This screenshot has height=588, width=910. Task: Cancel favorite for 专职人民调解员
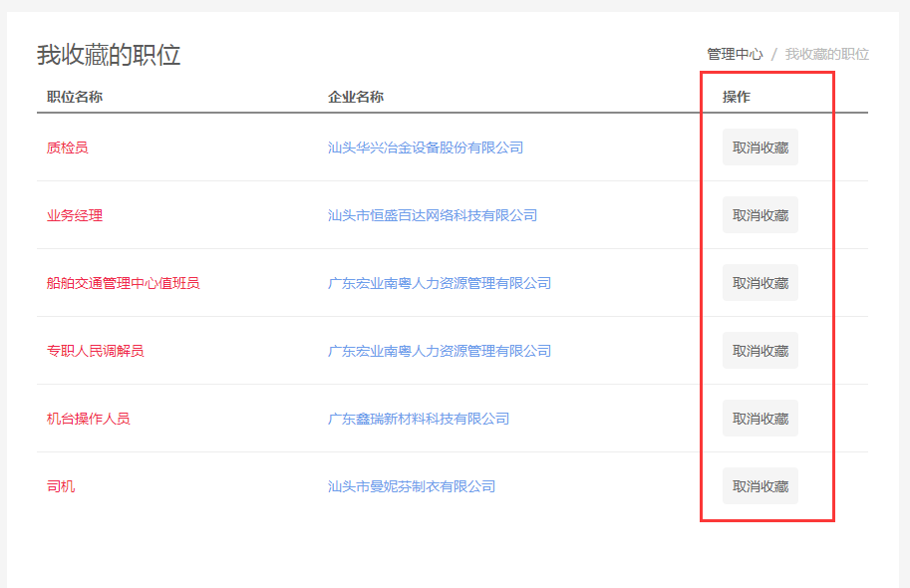click(x=760, y=351)
